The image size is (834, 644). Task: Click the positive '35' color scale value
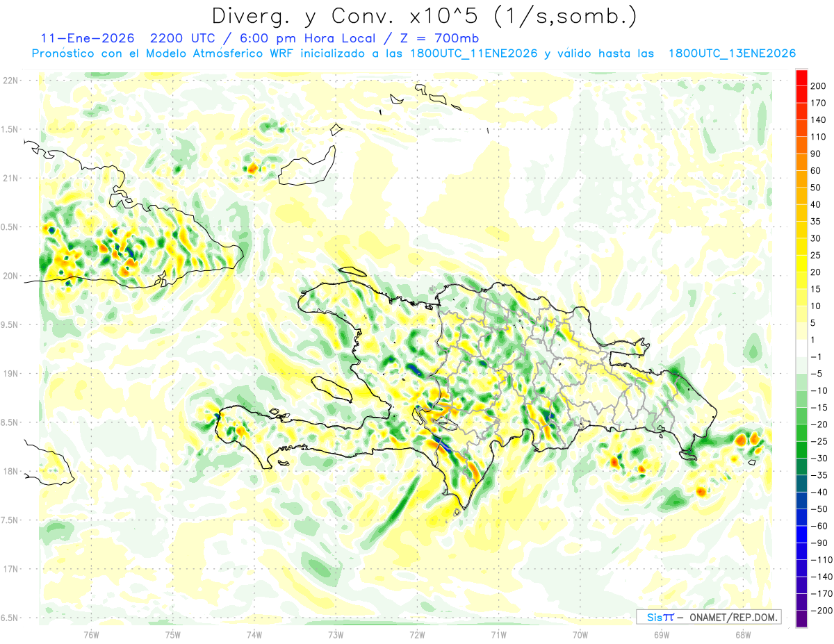[x=816, y=222]
